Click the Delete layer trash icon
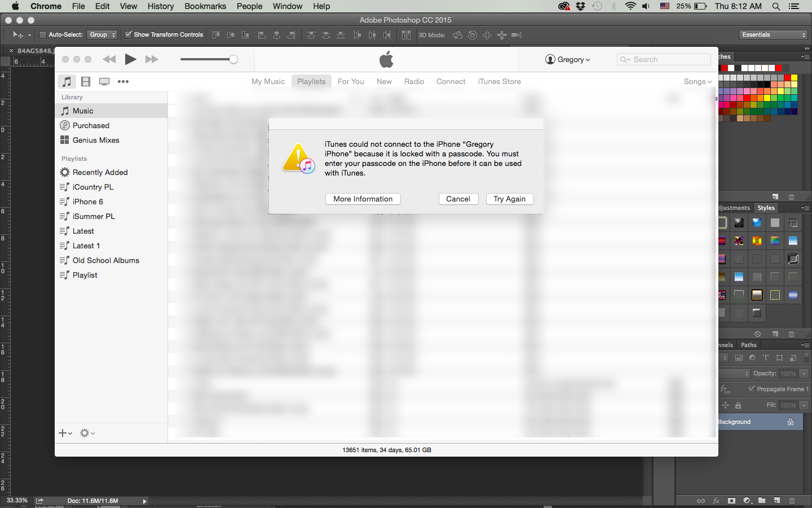This screenshot has width=812, height=508. tap(792, 501)
